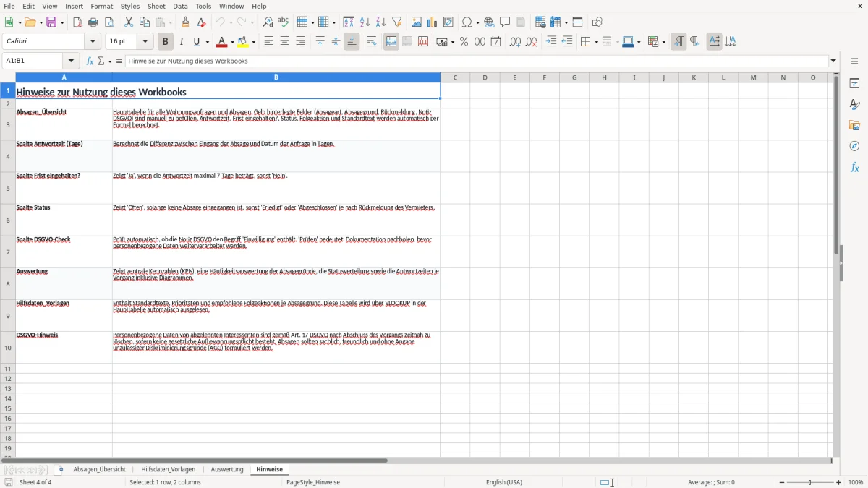Toggle Wrap Text
The image size is (868, 488).
pyautogui.click(x=372, y=42)
